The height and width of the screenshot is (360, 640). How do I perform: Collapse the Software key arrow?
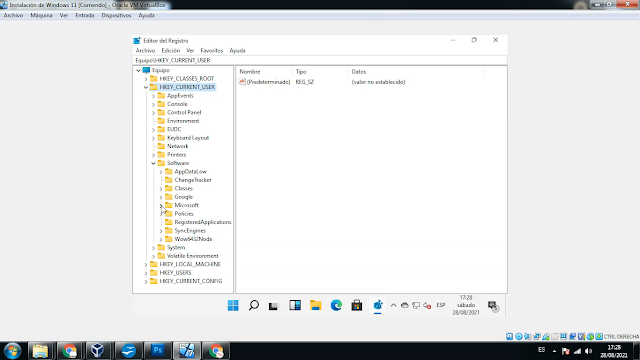coord(153,163)
